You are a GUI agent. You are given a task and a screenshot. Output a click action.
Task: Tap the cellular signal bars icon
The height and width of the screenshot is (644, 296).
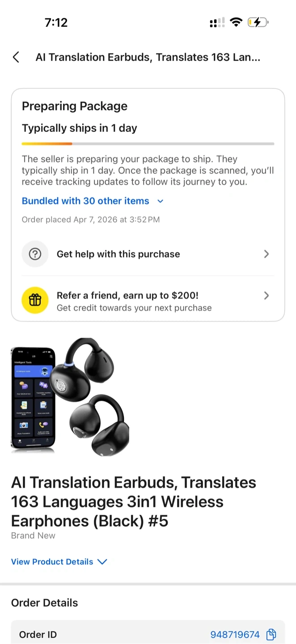[x=217, y=22]
